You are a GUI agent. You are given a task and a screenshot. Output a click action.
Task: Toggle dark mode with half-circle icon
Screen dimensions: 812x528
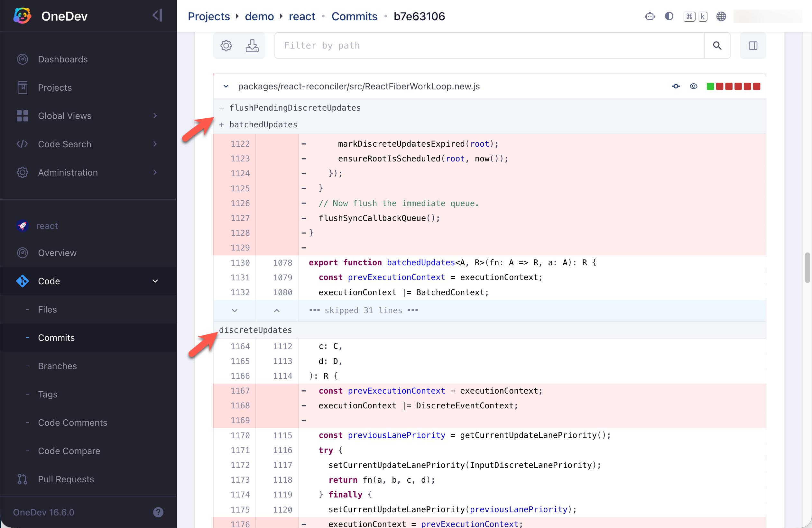pyautogui.click(x=669, y=16)
